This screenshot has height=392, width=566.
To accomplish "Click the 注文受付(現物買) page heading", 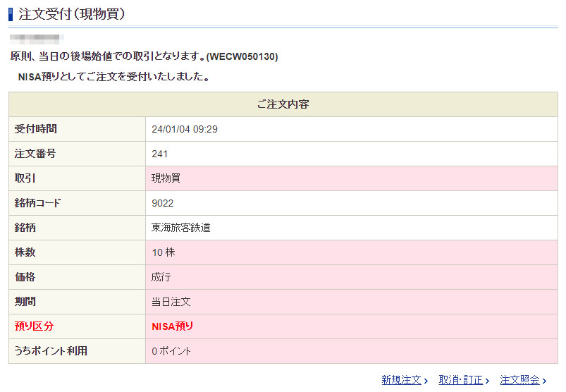I will pyautogui.click(x=71, y=13).
